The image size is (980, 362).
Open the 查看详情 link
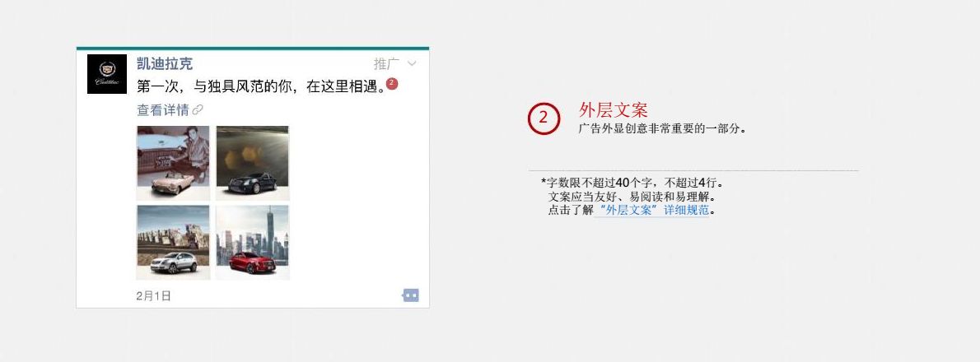[162, 110]
